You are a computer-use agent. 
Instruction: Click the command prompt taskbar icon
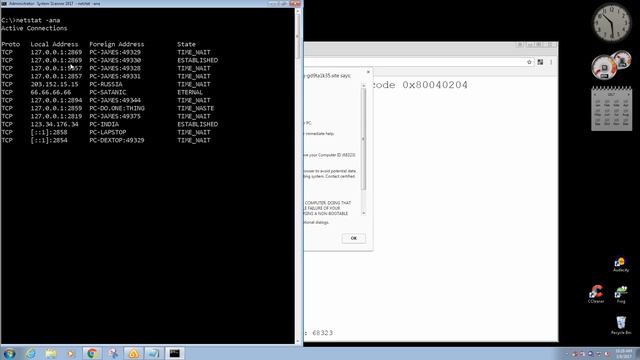coord(175,353)
